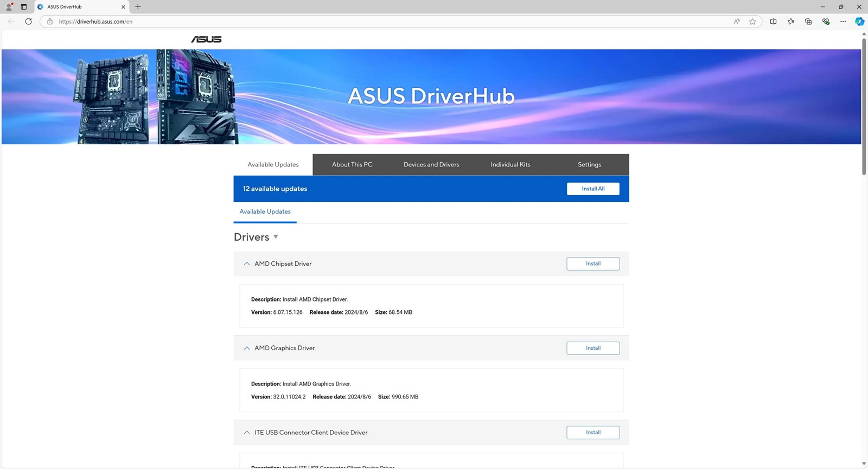The image size is (868, 469).
Task: Click the ASUS DriverHub banner image
Action: pos(431,97)
